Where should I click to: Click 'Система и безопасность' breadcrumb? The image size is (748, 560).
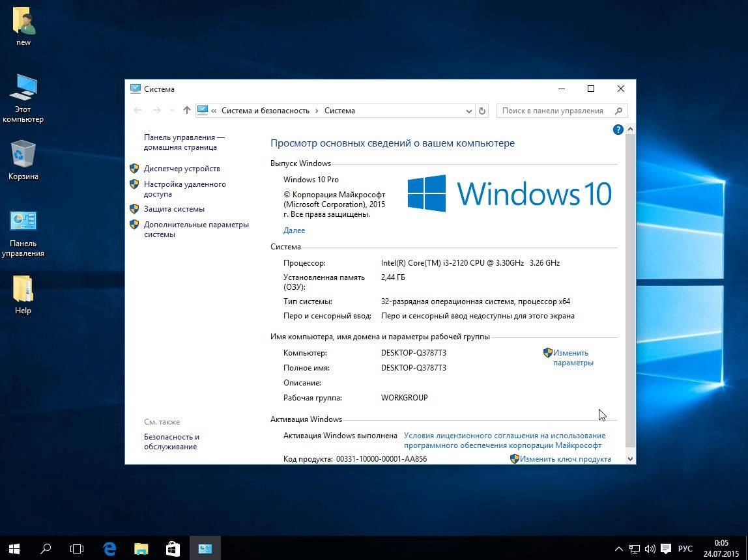pyautogui.click(x=265, y=111)
